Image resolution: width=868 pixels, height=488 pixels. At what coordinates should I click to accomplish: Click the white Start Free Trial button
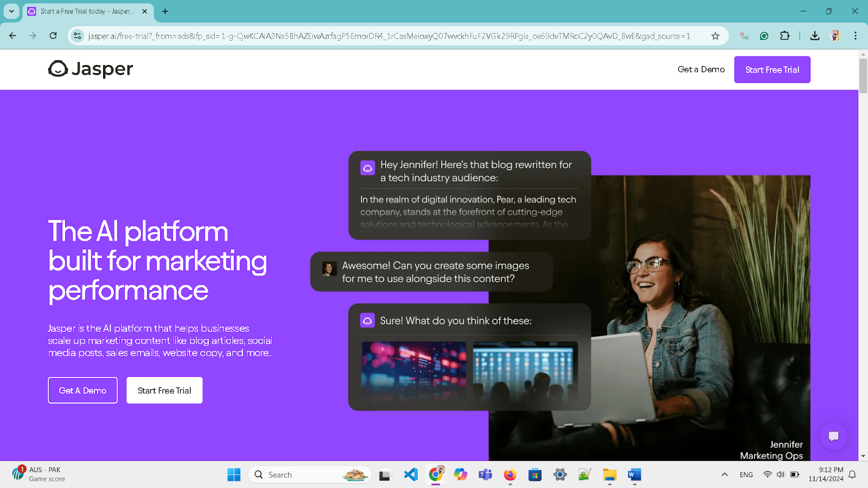pos(164,390)
